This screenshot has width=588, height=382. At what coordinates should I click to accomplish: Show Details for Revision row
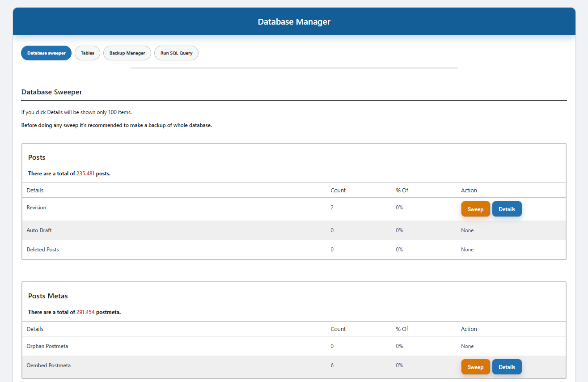(x=507, y=209)
